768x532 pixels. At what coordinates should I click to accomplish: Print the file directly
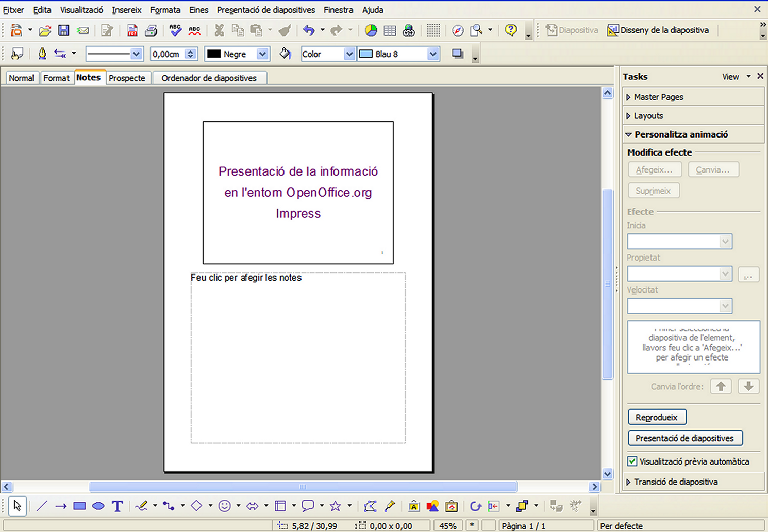click(151, 30)
